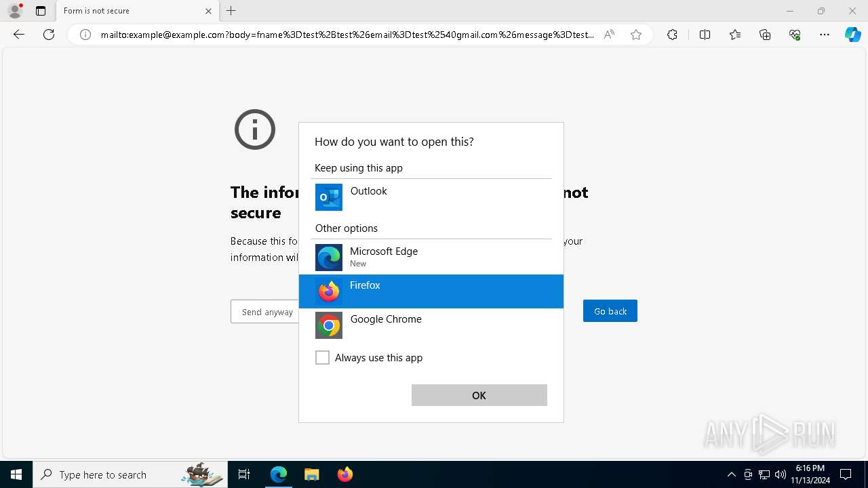Image resolution: width=868 pixels, height=488 pixels.
Task: Click the network icon in system tray
Action: pyautogui.click(x=764, y=474)
